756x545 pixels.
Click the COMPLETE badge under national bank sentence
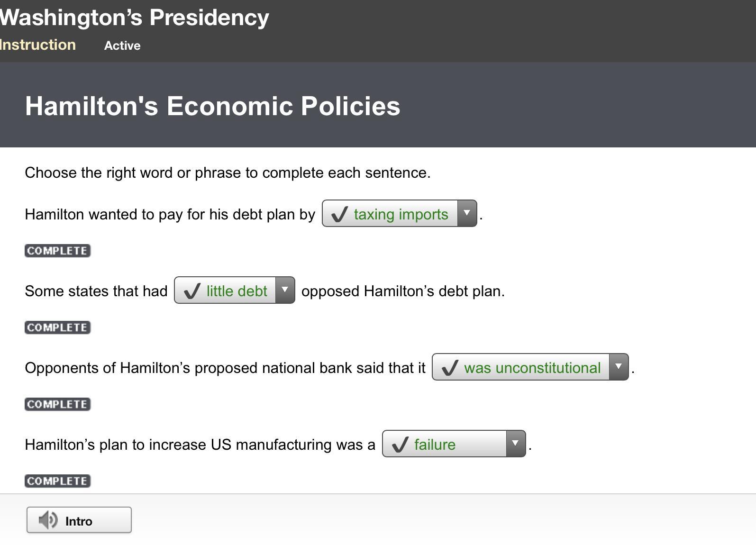click(58, 404)
